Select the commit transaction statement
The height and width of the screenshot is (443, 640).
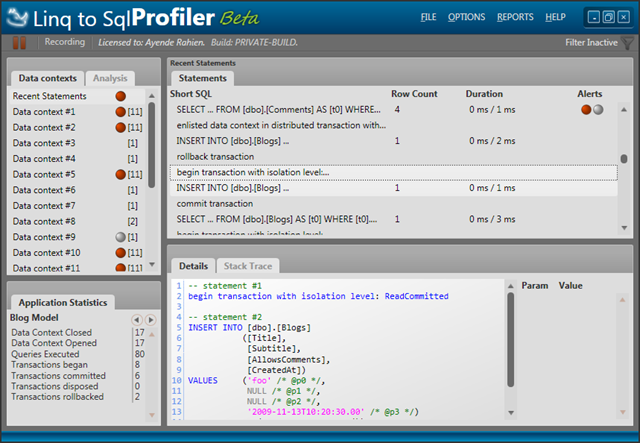(393, 203)
